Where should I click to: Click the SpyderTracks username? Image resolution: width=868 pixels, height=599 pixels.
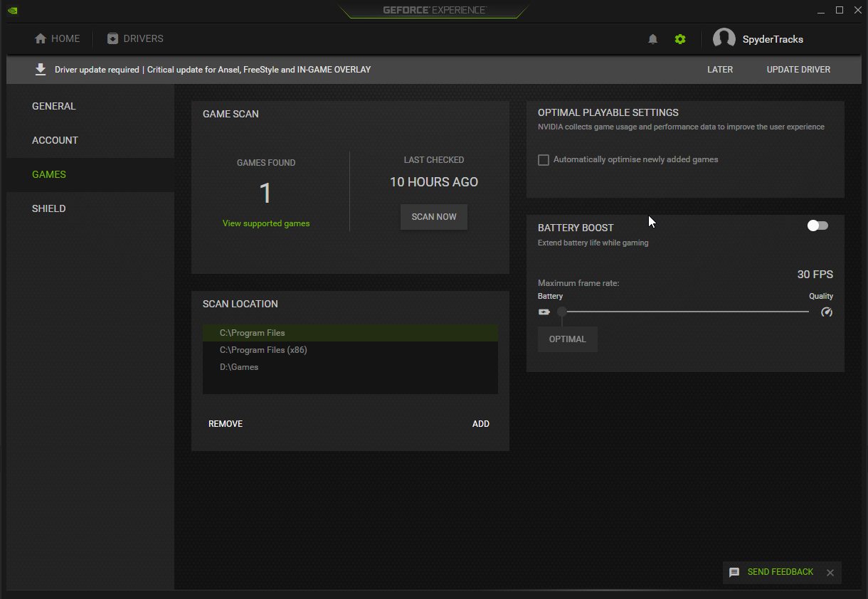coord(773,39)
